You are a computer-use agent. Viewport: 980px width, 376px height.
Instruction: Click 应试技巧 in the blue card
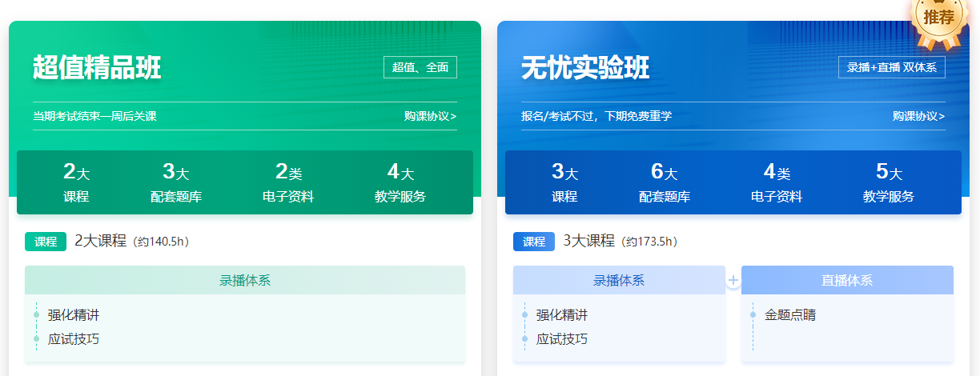(562, 339)
